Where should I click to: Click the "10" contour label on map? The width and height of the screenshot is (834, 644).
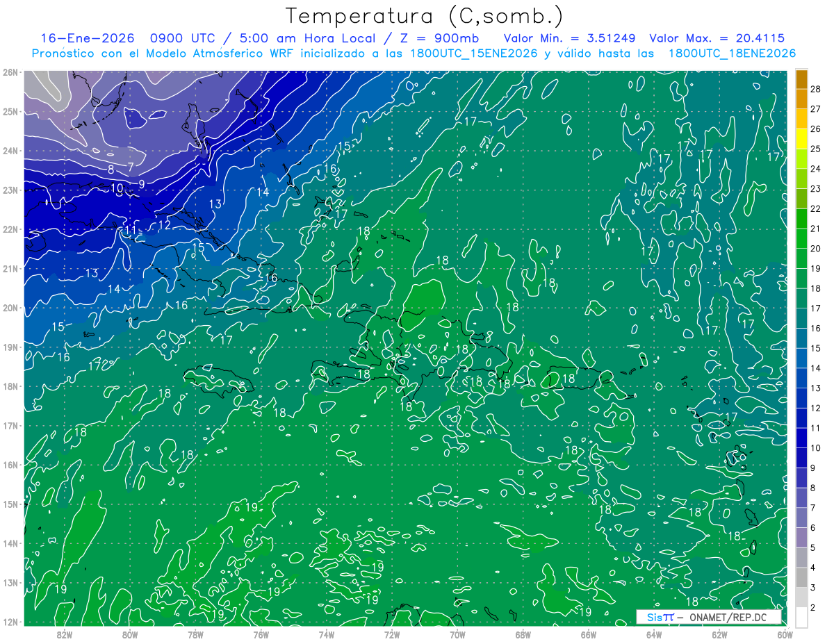pyautogui.click(x=117, y=188)
